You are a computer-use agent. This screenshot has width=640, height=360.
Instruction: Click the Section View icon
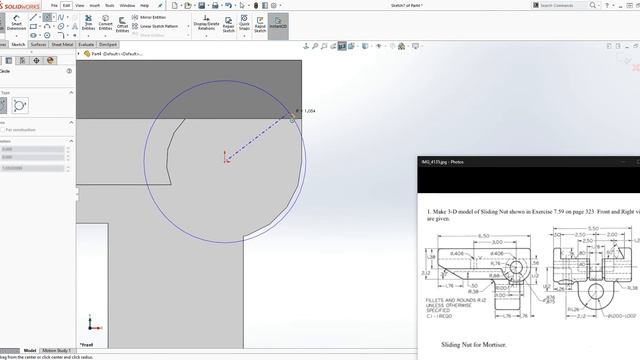(342, 46)
